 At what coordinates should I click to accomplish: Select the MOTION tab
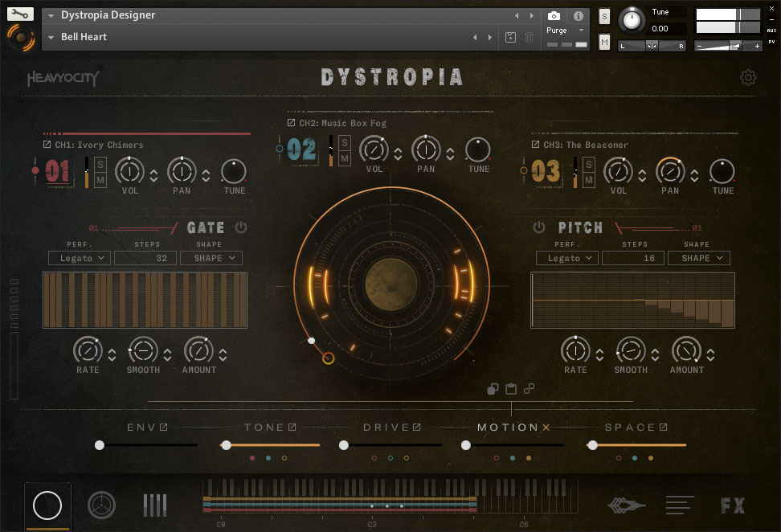[508, 428]
